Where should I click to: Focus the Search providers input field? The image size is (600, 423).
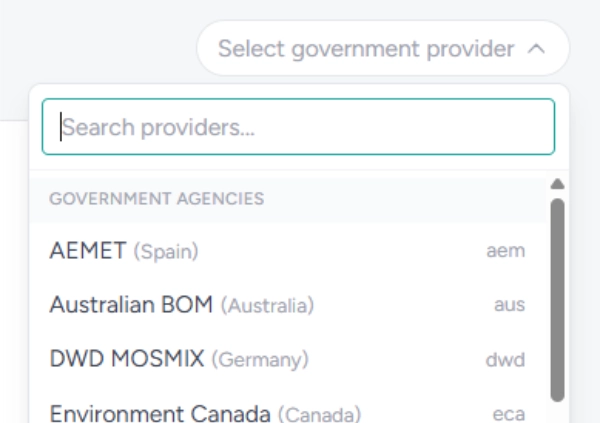point(298,127)
